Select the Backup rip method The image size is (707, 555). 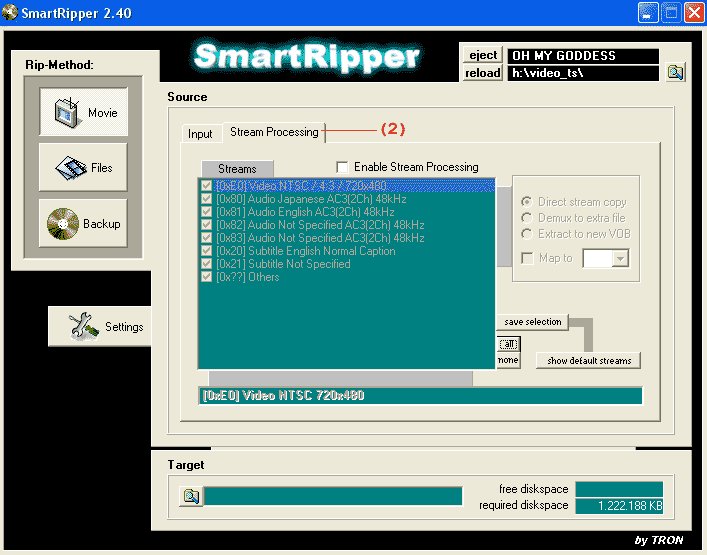[x=83, y=223]
